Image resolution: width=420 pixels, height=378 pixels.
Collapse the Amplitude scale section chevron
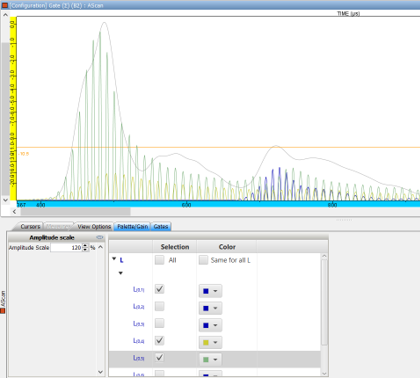[100, 247]
